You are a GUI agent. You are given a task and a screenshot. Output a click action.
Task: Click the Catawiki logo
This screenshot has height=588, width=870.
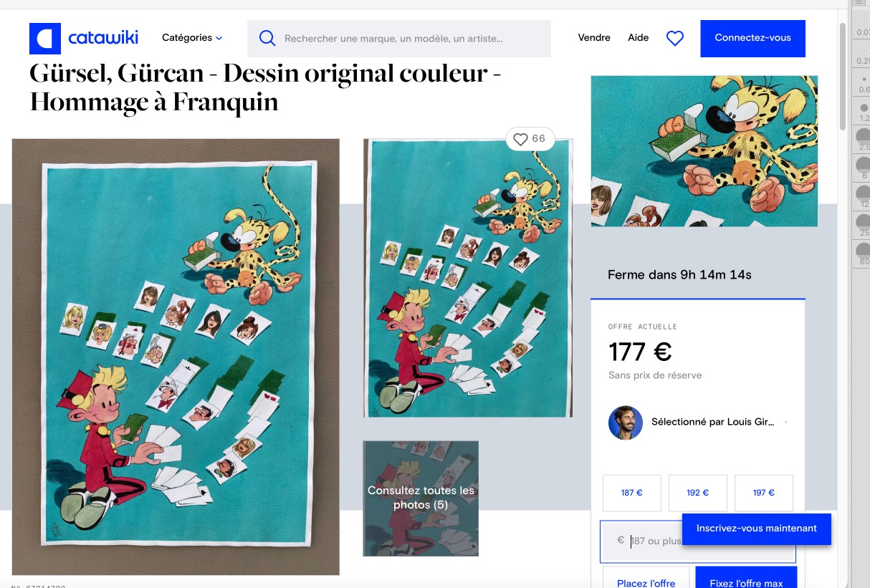[x=84, y=38]
